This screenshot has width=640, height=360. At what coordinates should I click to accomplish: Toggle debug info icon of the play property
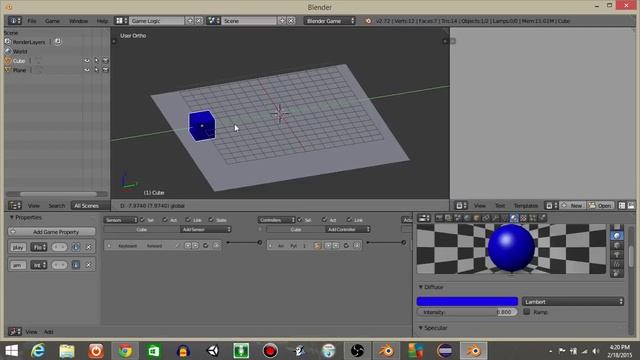tap(76, 247)
